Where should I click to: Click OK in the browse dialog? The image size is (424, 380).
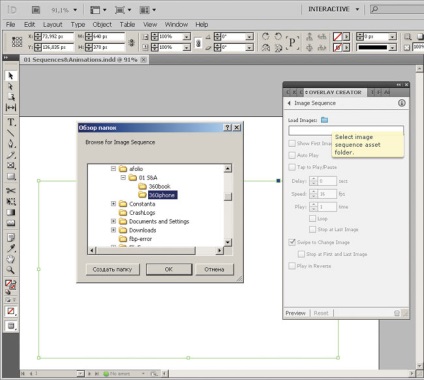(x=169, y=269)
